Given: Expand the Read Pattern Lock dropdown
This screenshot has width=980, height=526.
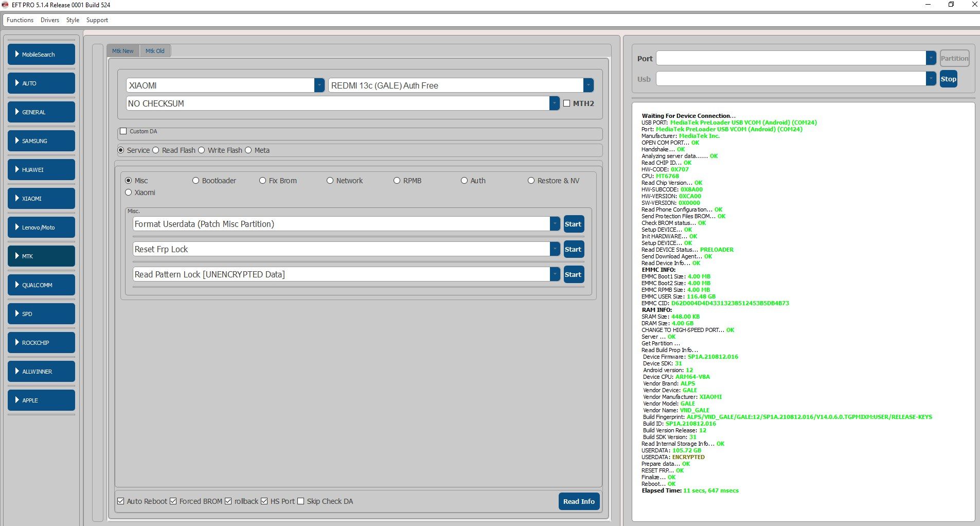Looking at the screenshot, I should point(555,274).
